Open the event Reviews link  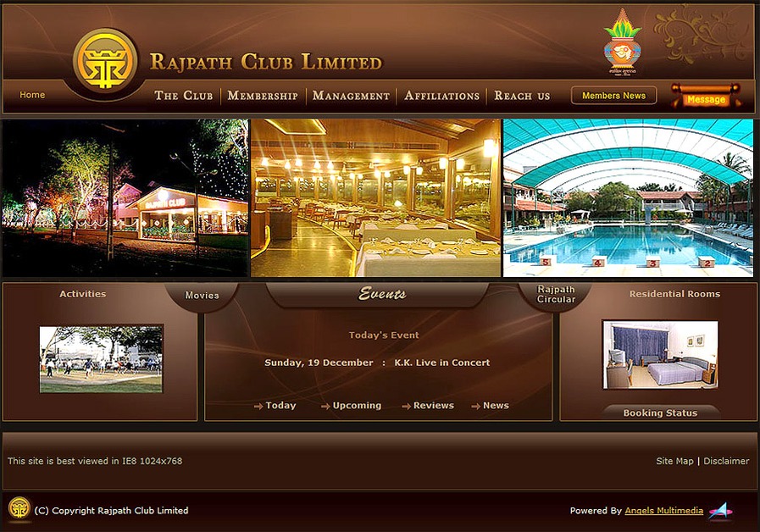coord(433,406)
